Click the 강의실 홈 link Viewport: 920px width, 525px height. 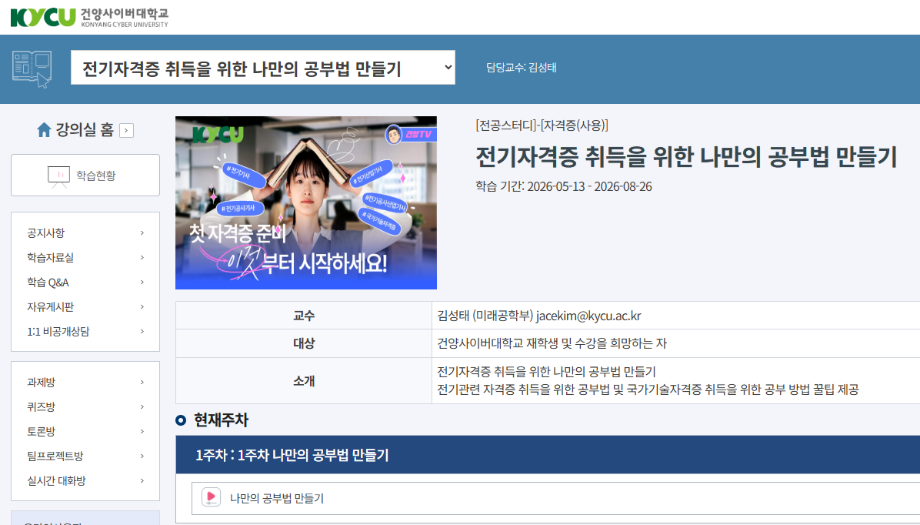tap(84, 130)
